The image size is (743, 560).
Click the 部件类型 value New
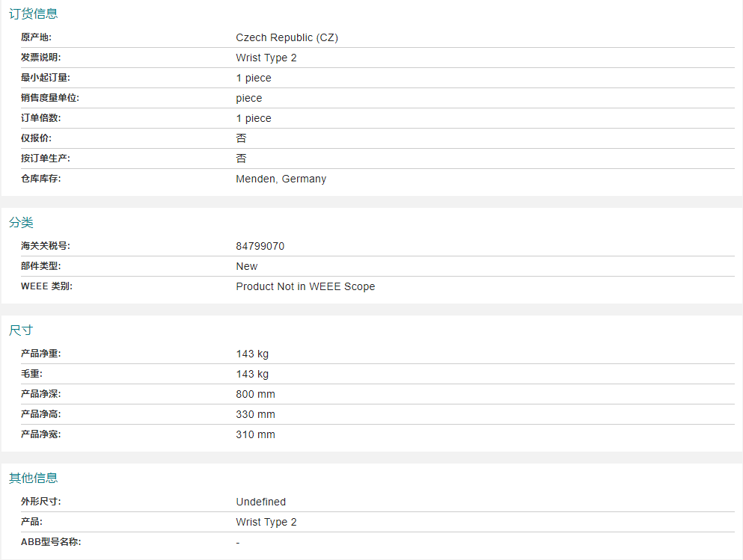[246, 266]
